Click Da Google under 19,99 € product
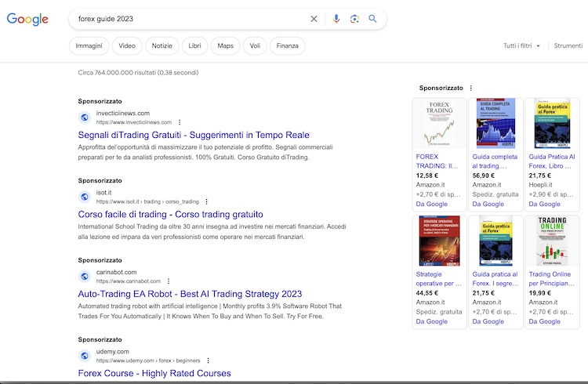The height and width of the screenshot is (384, 588). coord(545,321)
